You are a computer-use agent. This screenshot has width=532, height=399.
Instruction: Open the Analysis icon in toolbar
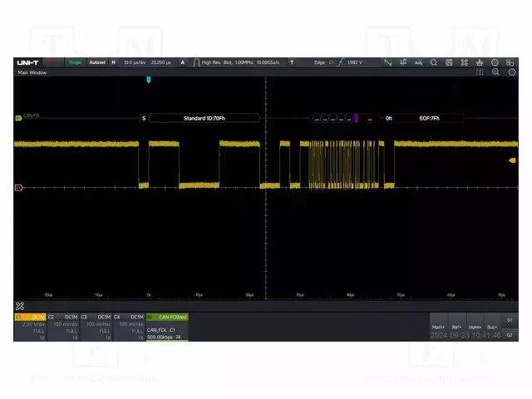point(418,62)
